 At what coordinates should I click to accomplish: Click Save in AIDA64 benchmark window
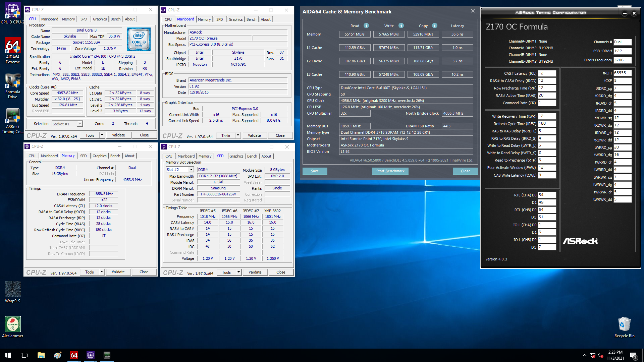[315, 171]
